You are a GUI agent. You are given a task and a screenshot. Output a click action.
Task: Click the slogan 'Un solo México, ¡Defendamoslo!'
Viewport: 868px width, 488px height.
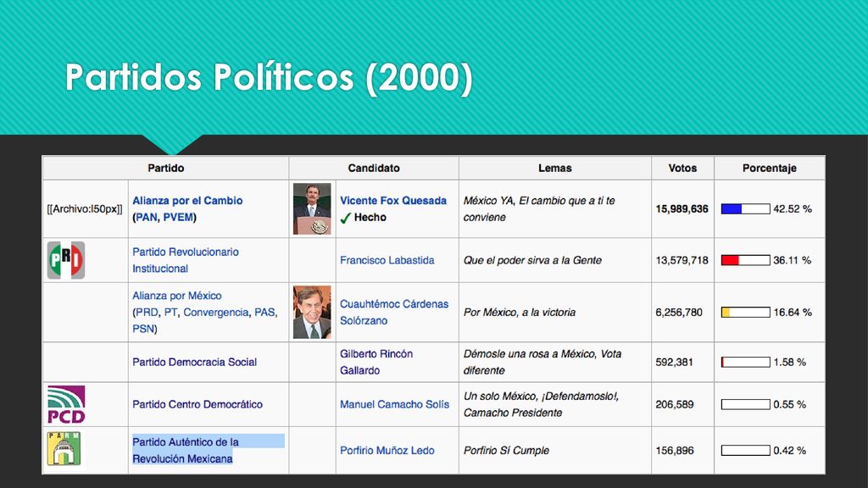541,396
